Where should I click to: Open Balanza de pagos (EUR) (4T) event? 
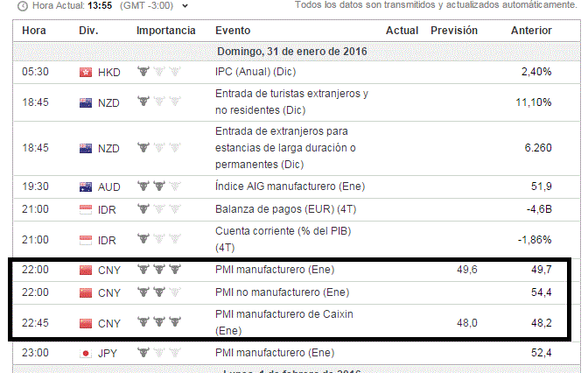[285, 209]
